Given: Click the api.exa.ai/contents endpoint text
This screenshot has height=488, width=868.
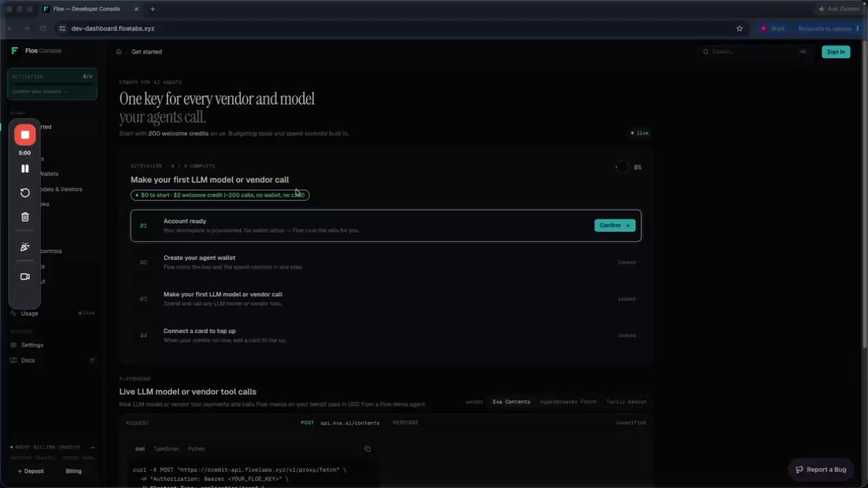Looking at the screenshot, I should pos(350,423).
